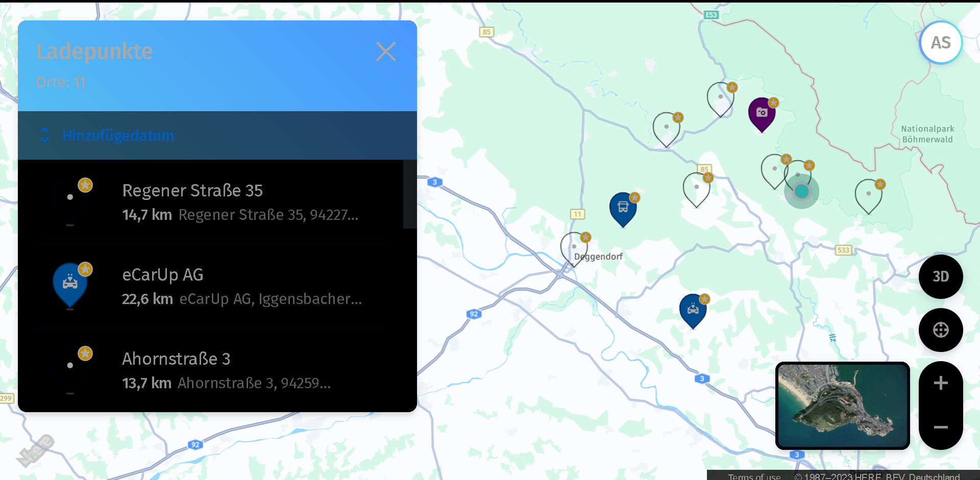Click the HERE logo watermark
Viewport: 980px width, 480px height.
(36, 450)
